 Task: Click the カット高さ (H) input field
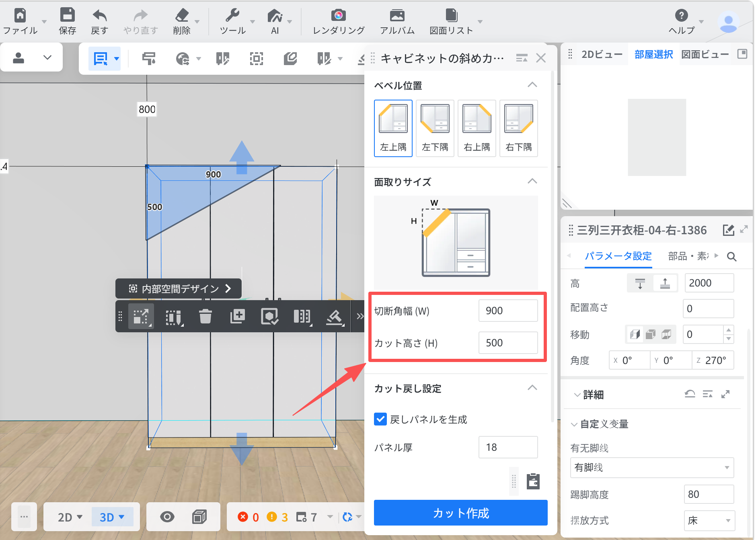point(508,343)
